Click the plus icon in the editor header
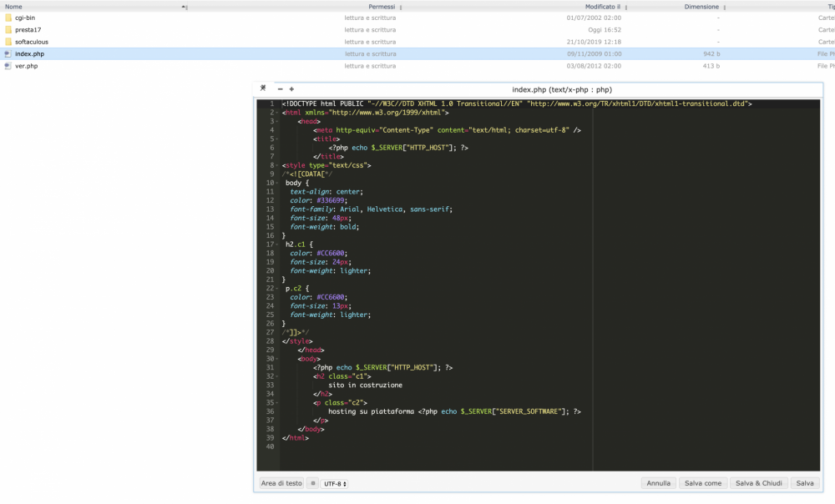835x504 pixels. point(291,88)
